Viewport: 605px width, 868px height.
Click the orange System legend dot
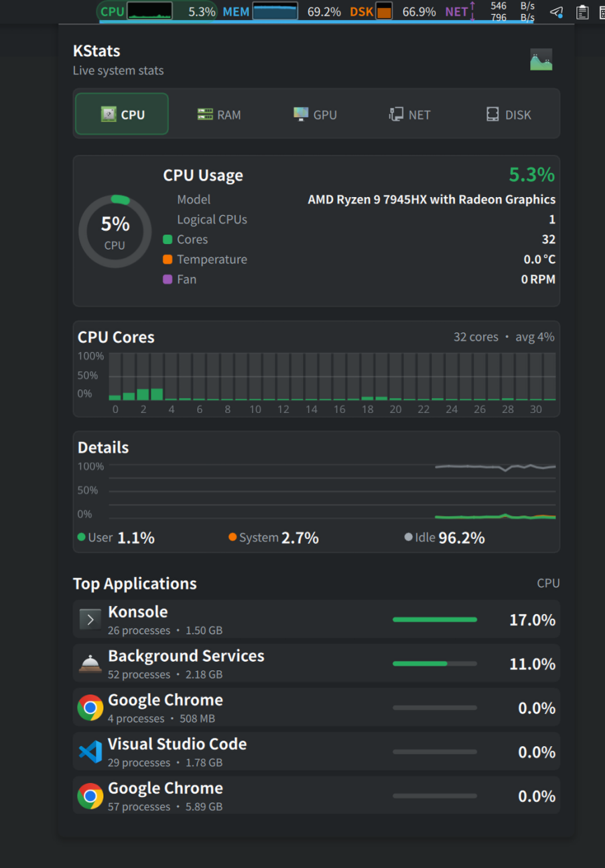coord(232,537)
